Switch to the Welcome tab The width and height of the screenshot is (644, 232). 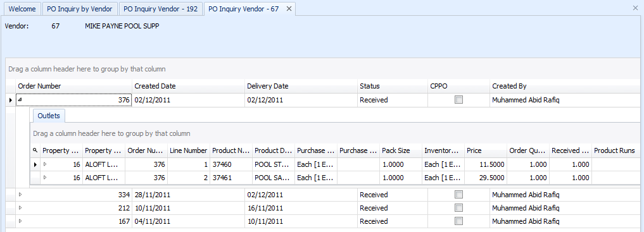22,9
